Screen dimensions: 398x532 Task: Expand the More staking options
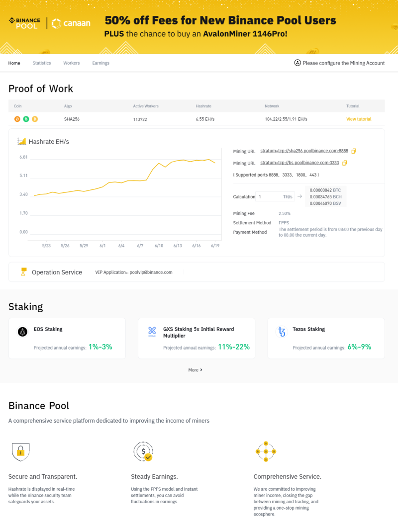point(195,370)
